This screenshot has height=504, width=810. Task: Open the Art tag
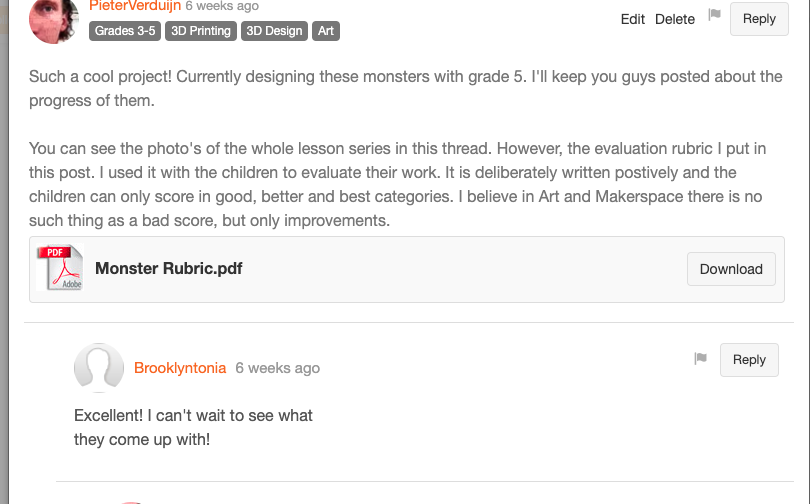[x=326, y=31]
